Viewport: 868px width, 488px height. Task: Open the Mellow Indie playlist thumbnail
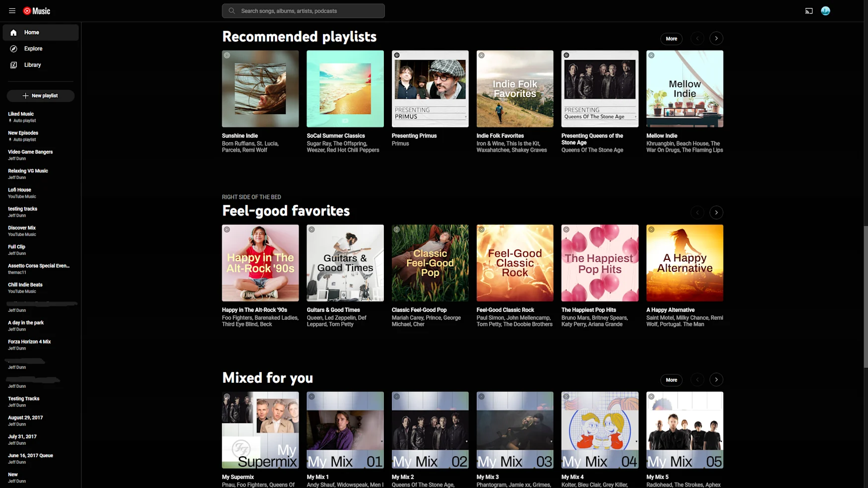[x=684, y=89]
